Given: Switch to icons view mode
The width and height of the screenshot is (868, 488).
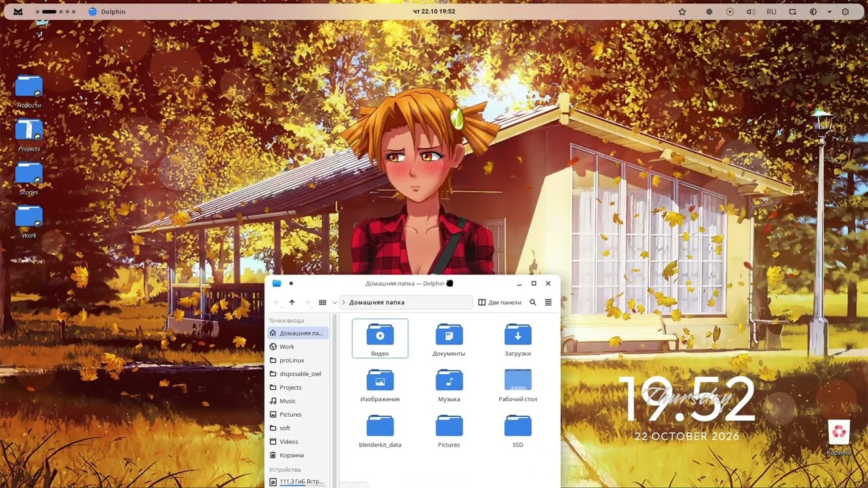Looking at the screenshot, I should 323,302.
